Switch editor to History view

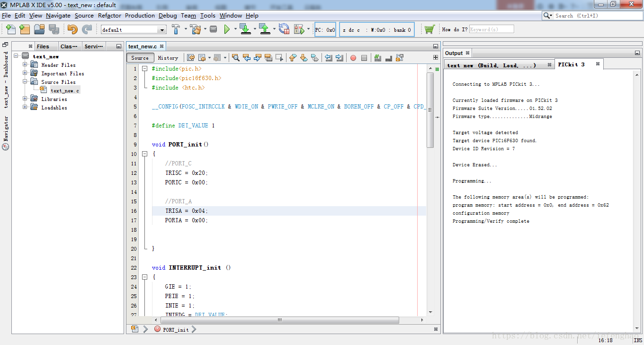[168, 58]
